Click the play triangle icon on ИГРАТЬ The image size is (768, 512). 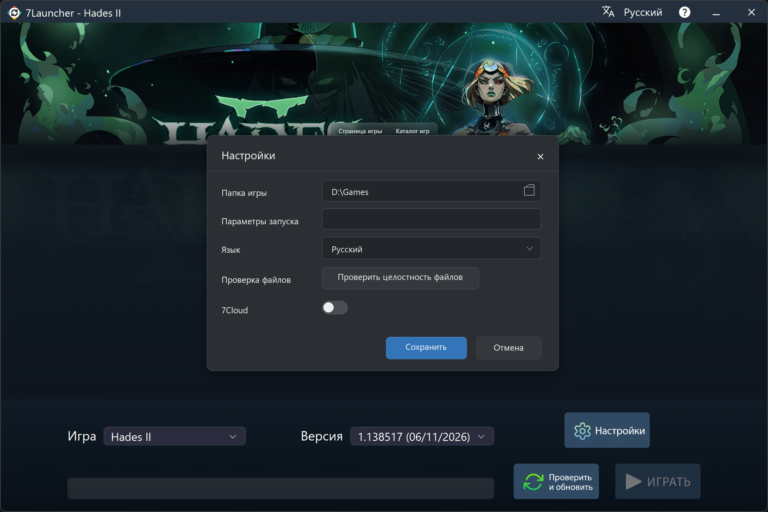pos(633,482)
